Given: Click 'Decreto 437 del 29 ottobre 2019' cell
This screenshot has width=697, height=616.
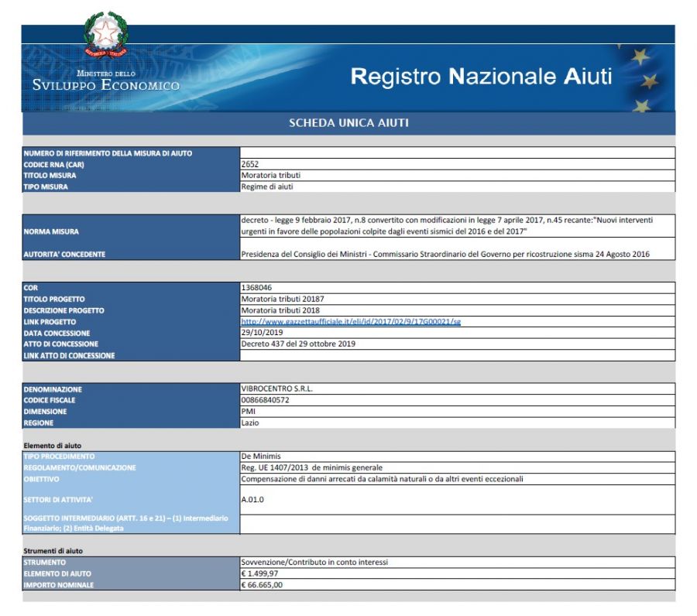Looking at the screenshot, I should tap(458, 344).
